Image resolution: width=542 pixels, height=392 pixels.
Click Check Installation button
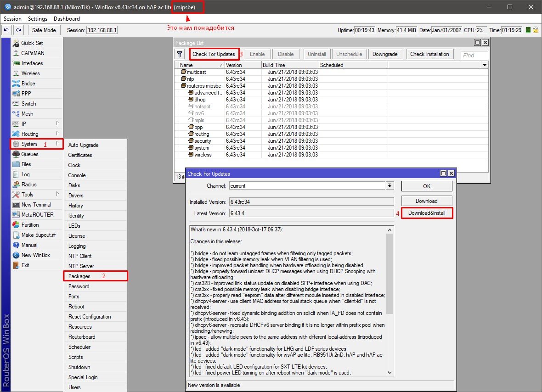[x=429, y=54]
